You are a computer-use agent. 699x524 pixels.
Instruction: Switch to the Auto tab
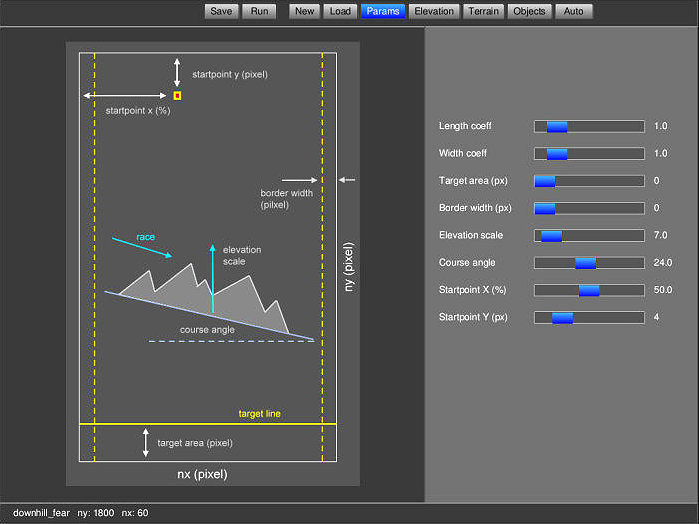click(573, 11)
